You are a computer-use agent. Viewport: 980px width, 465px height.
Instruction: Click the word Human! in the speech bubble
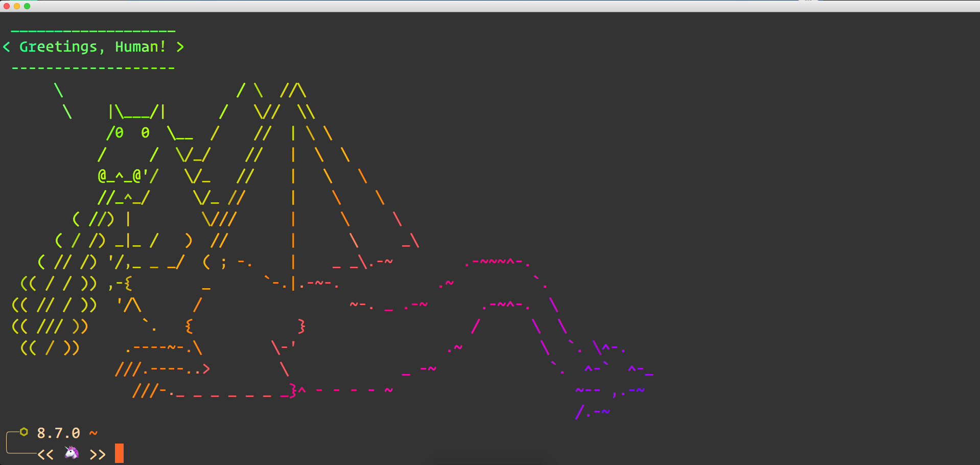coord(141,47)
